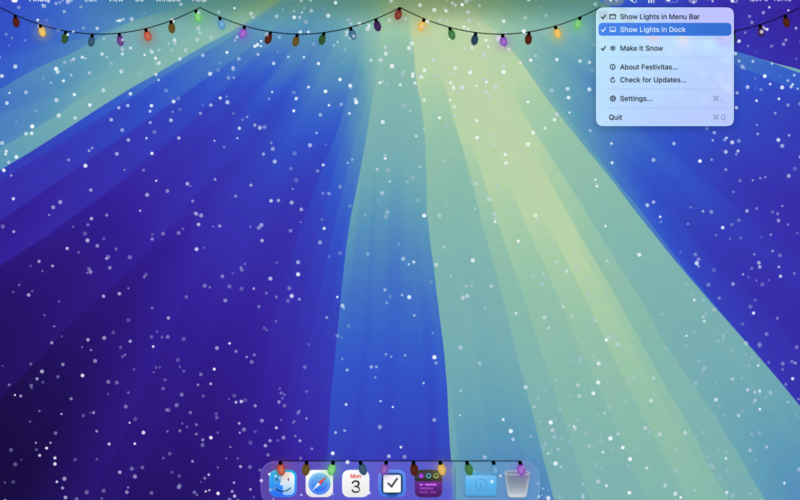This screenshot has height=500, width=800.
Task: Click the Festivitas icon in menu bar
Action: [x=612, y=2]
